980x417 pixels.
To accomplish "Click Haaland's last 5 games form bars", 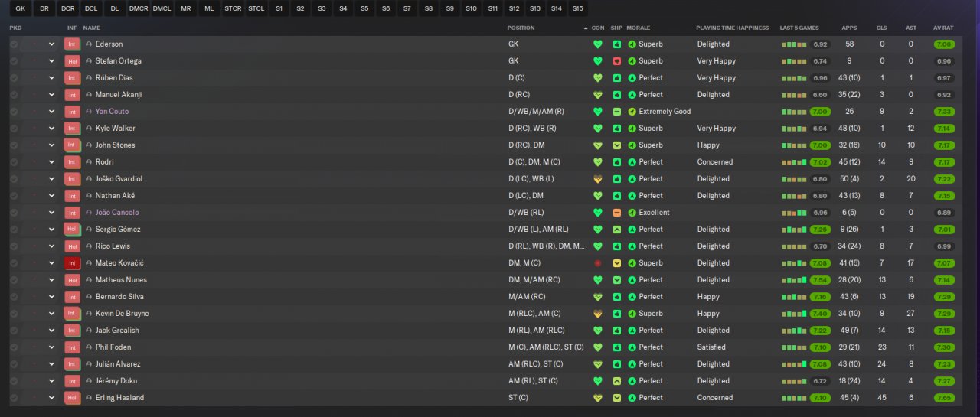I will (794, 398).
